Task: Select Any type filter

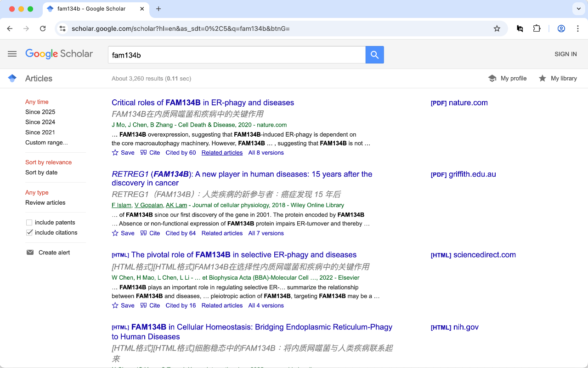Action: pos(37,192)
